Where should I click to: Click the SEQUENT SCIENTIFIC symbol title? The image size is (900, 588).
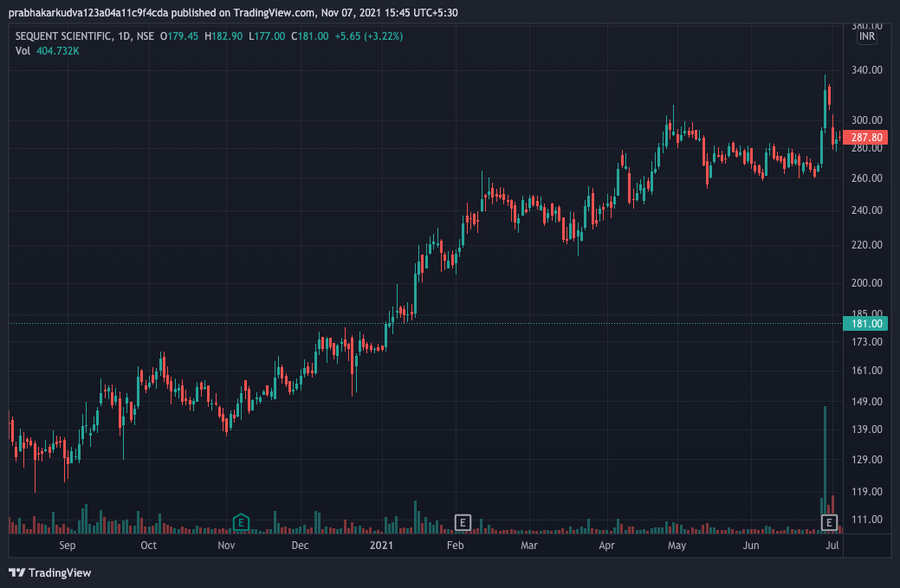coord(63,36)
